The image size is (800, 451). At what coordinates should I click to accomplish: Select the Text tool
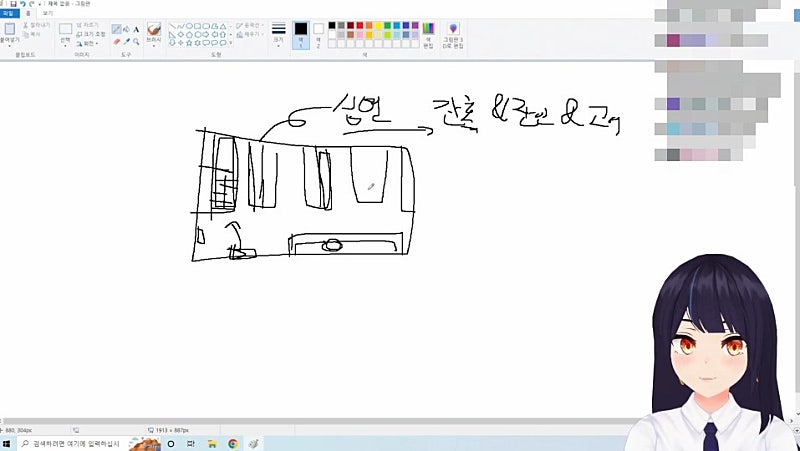(136, 29)
